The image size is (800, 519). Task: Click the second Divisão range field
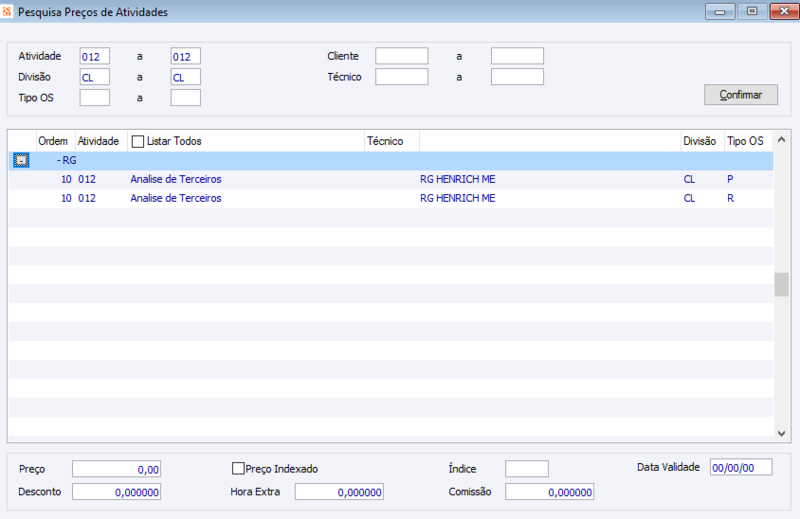click(x=185, y=77)
